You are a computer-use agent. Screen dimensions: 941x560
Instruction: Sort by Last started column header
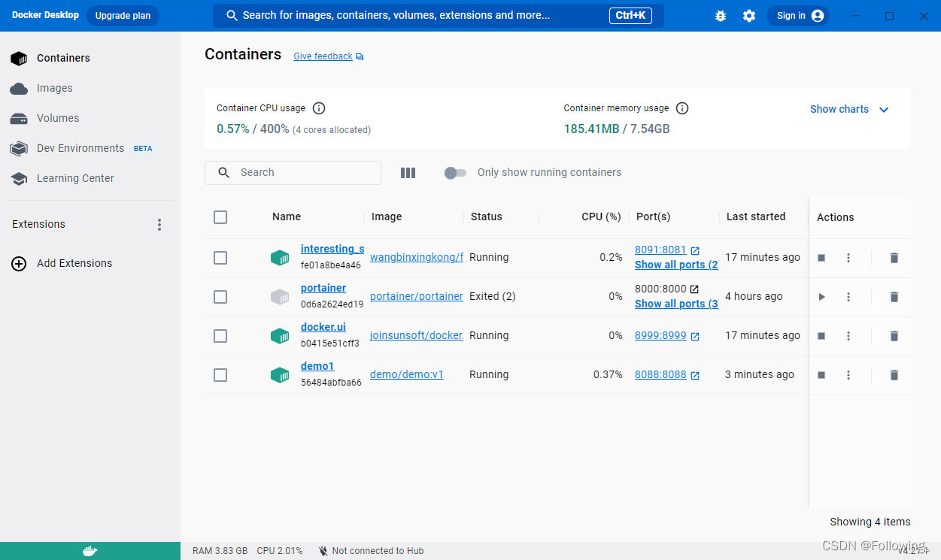756,217
